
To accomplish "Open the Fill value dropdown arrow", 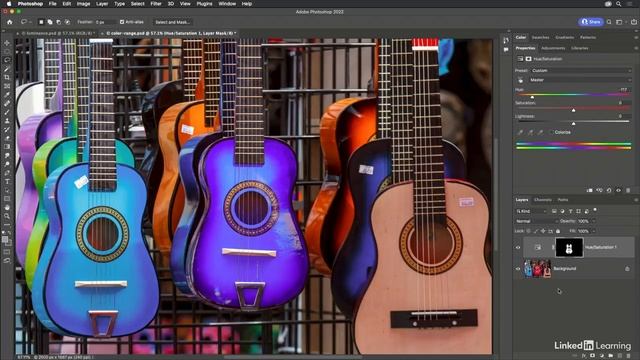I will pyautogui.click(x=593, y=231).
